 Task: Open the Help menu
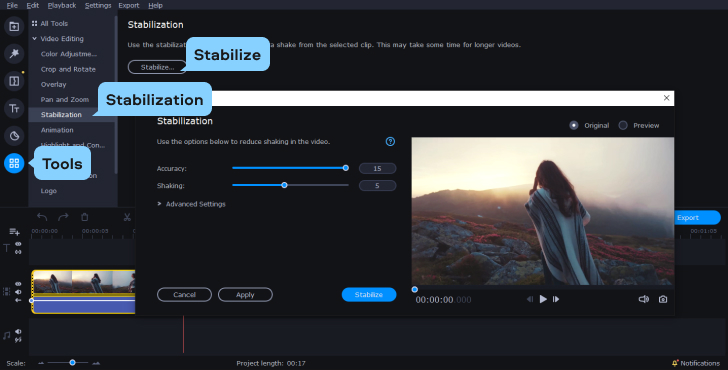pyautogui.click(x=155, y=6)
